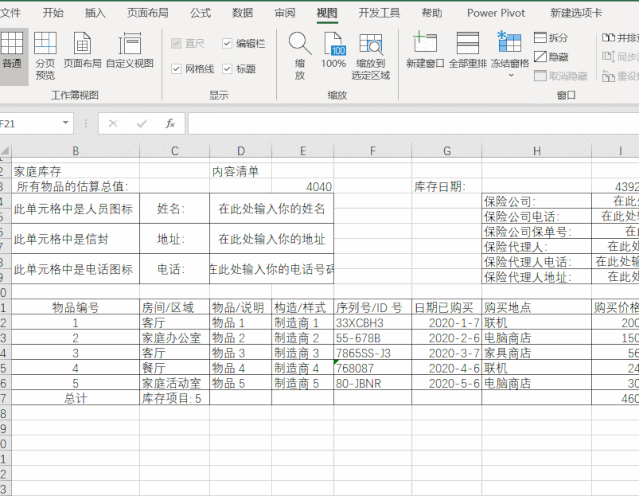The height and width of the screenshot is (496, 639).
Task: Select the Page Layout view icon
Action: [83, 53]
